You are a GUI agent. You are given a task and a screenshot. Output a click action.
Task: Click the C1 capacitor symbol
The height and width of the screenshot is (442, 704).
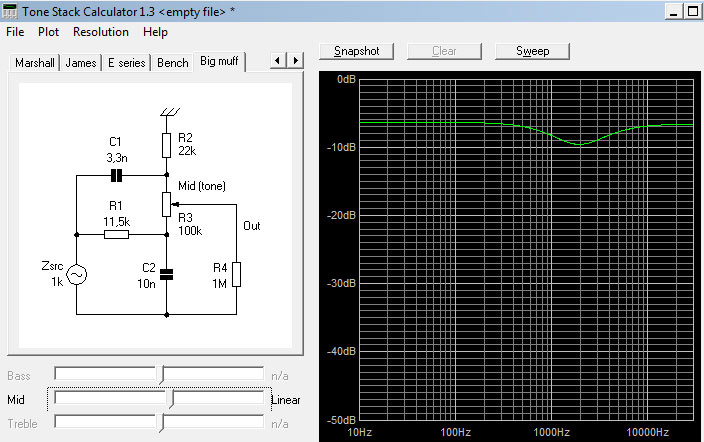click(x=116, y=176)
